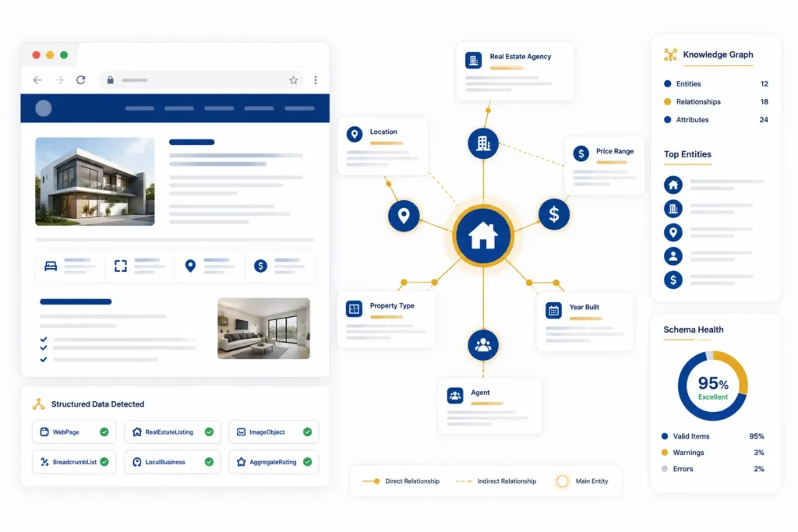The width and height of the screenshot is (798, 532).
Task: Click the person icon under Top Entities
Action: [673, 255]
